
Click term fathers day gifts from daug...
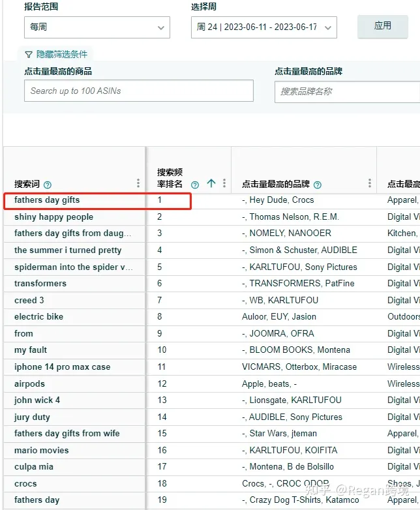click(72, 233)
